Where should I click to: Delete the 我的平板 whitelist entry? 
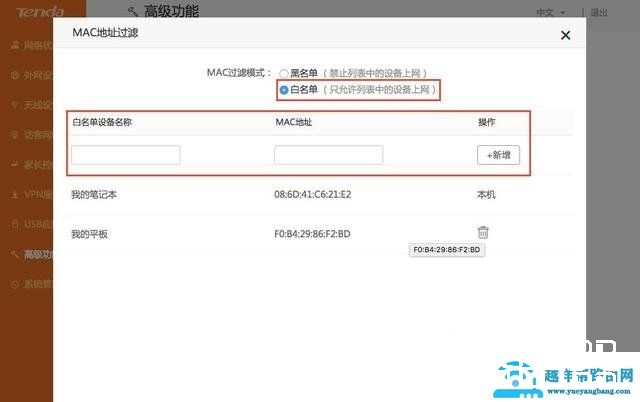[x=483, y=232]
